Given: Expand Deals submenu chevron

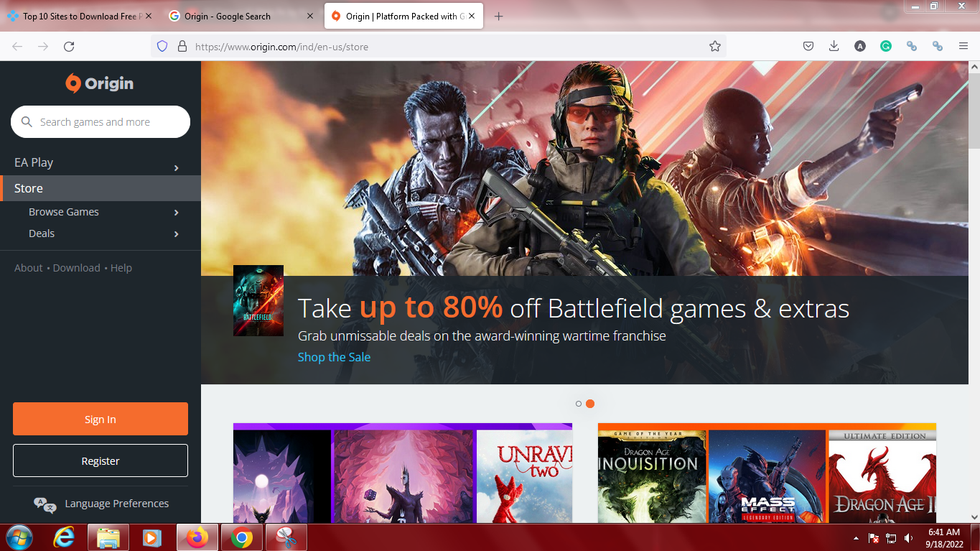Looking at the screenshot, I should click(177, 234).
